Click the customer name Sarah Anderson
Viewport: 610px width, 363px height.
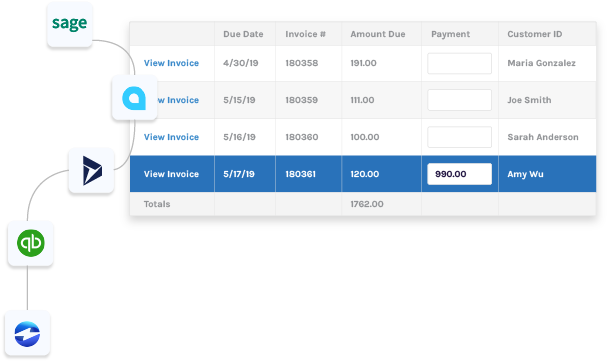tap(543, 137)
